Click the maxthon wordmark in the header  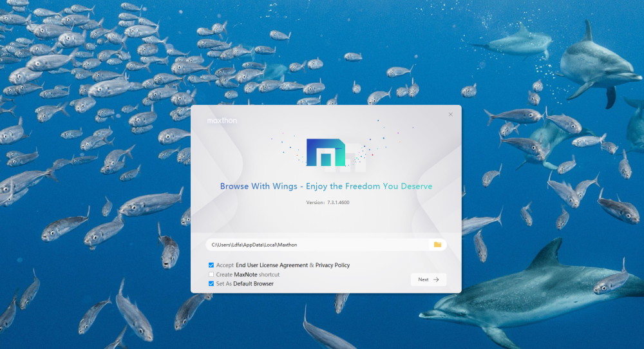(x=222, y=120)
